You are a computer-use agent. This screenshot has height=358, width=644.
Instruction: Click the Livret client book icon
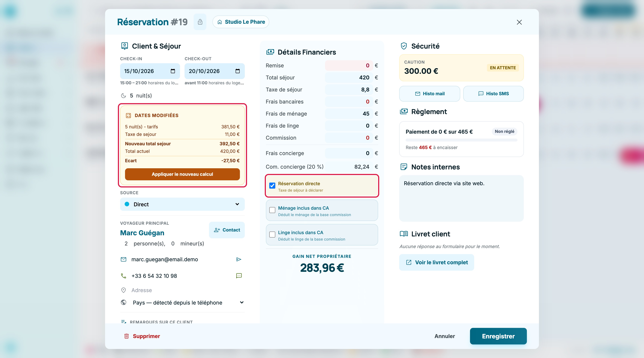pyautogui.click(x=404, y=234)
